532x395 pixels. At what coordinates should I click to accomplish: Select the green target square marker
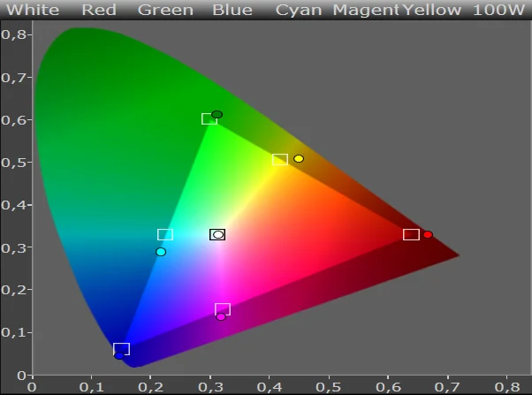pos(209,118)
